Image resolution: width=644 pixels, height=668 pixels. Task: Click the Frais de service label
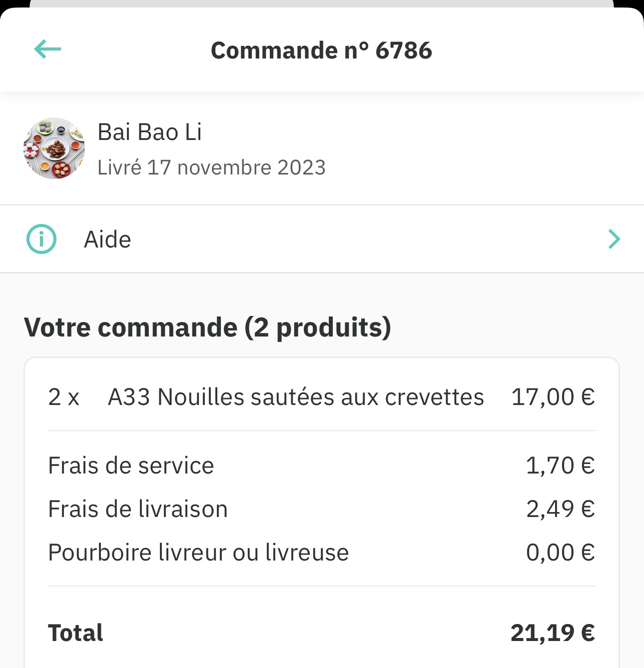pyautogui.click(x=131, y=465)
